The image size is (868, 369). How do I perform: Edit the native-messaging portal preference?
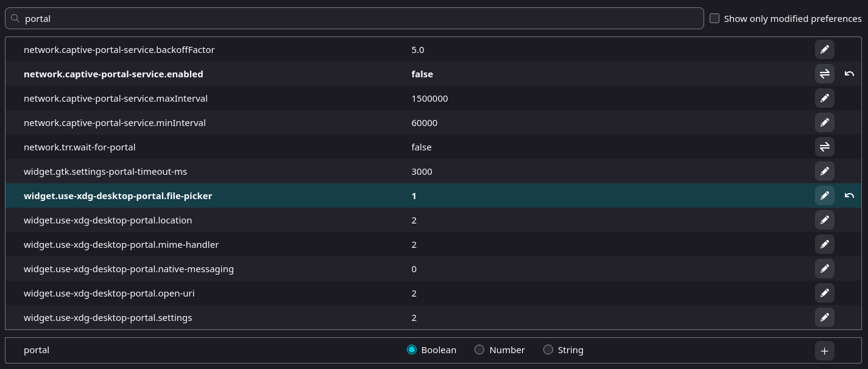(824, 269)
